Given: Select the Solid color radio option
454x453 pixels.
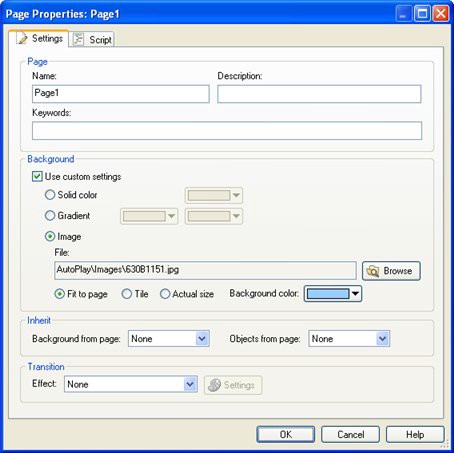Looking at the screenshot, I should pos(50,195).
